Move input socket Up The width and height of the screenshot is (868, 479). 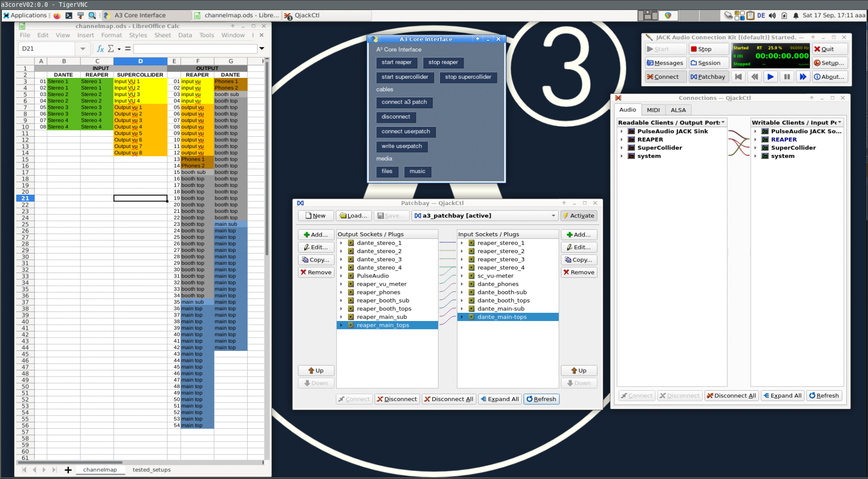pyautogui.click(x=579, y=370)
